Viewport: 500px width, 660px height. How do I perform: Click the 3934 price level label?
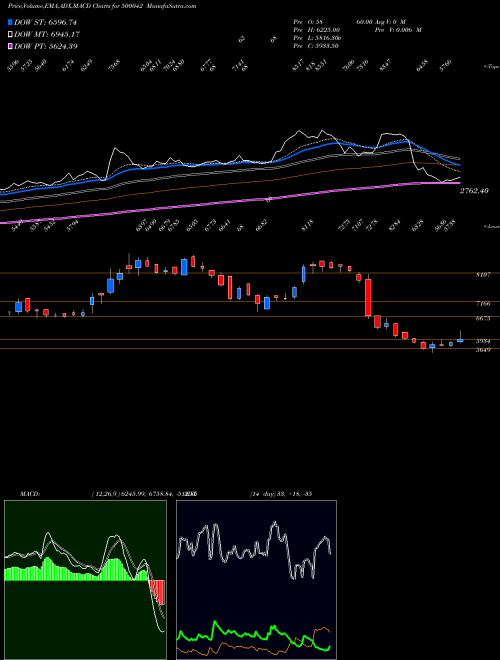click(x=483, y=341)
